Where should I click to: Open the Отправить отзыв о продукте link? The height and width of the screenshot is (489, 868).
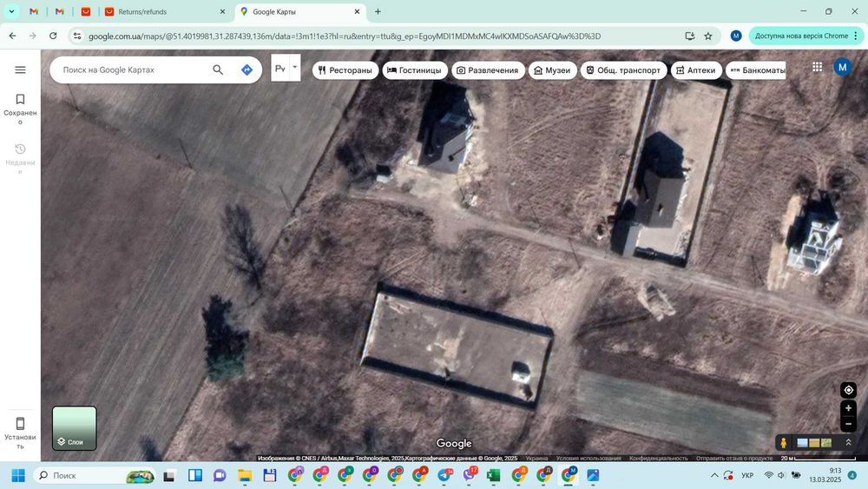click(x=734, y=458)
